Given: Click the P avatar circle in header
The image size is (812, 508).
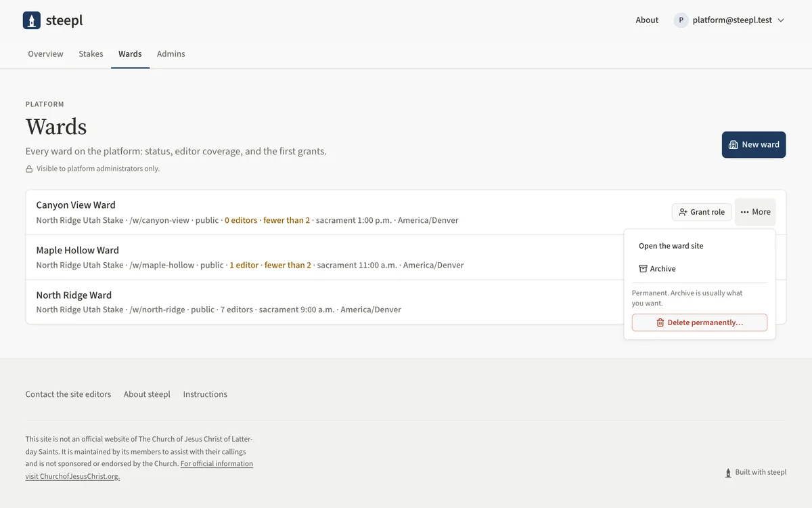Looking at the screenshot, I should pos(681,20).
